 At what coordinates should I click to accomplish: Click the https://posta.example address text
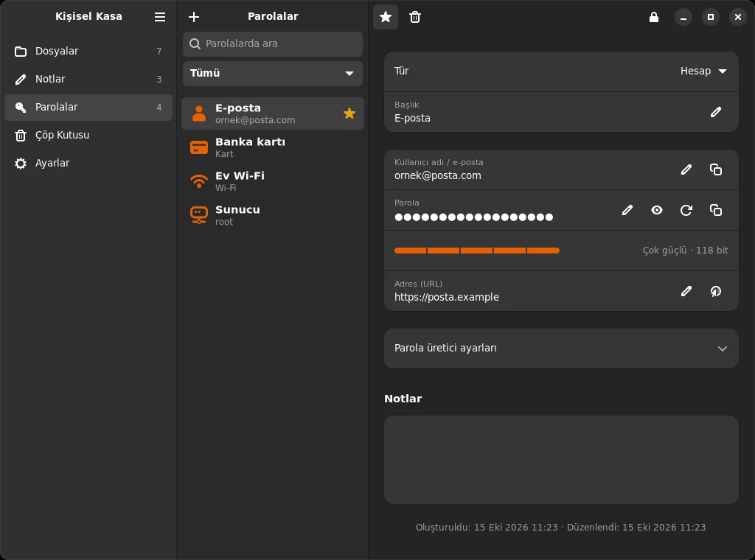coord(446,298)
